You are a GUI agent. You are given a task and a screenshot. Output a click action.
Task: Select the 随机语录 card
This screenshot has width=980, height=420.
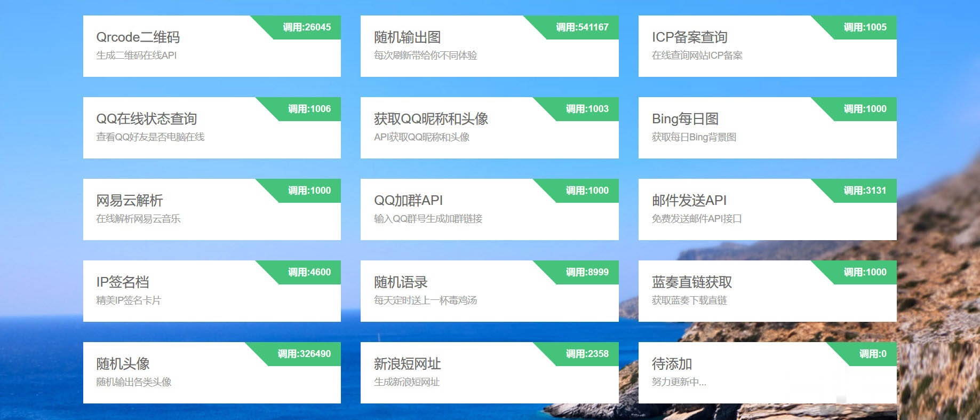489,291
